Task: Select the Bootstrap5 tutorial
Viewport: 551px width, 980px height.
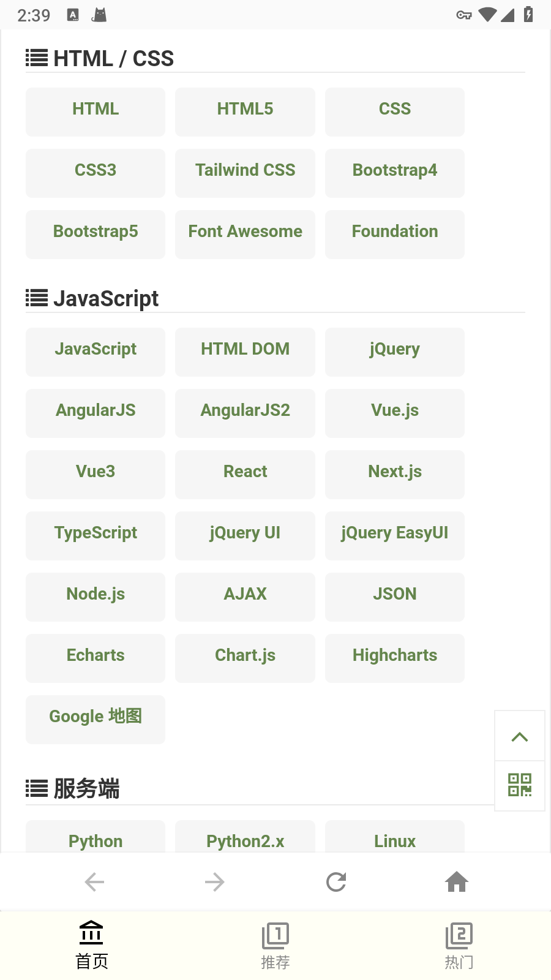Action: point(96,234)
